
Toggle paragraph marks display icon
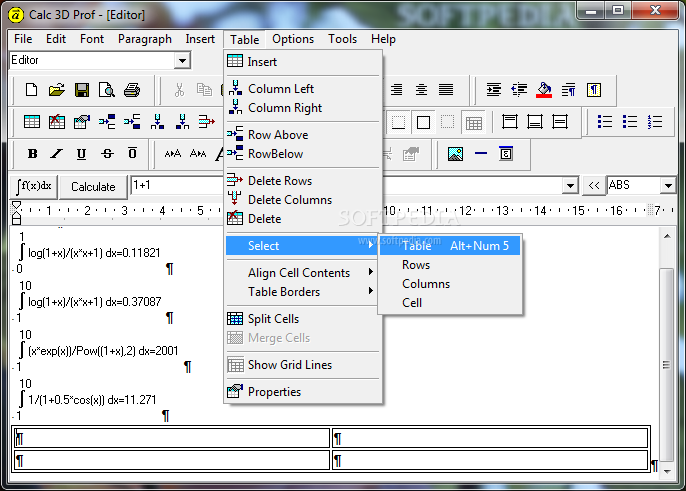594,90
